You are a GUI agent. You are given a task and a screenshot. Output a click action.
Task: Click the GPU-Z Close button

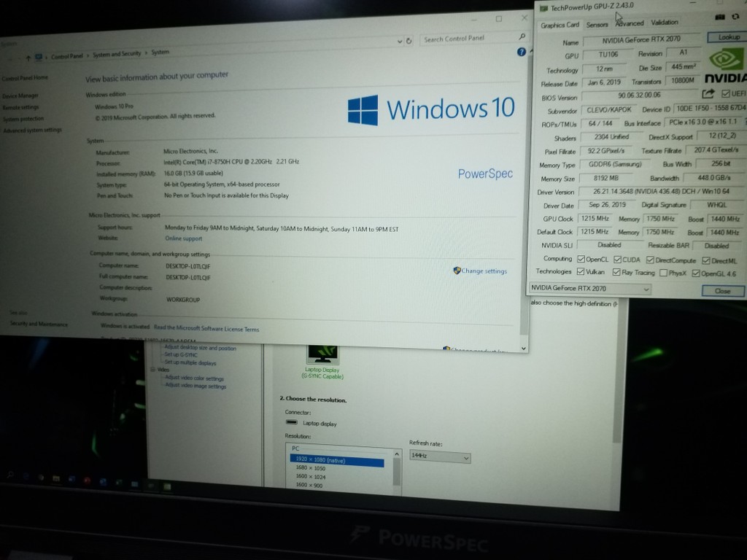(x=723, y=291)
